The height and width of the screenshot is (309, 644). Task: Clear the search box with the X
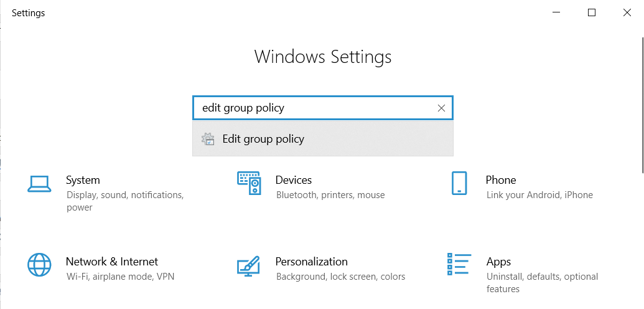click(x=442, y=108)
